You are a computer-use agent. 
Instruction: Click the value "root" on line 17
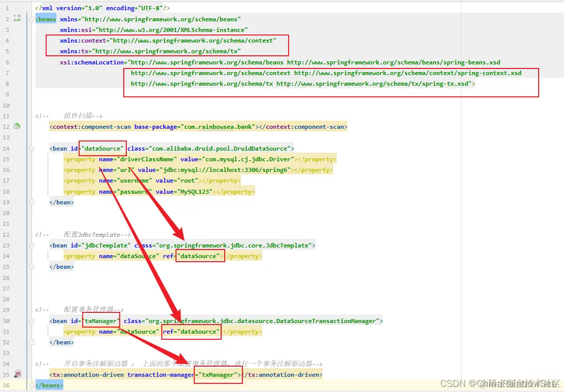[x=187, y=181]
